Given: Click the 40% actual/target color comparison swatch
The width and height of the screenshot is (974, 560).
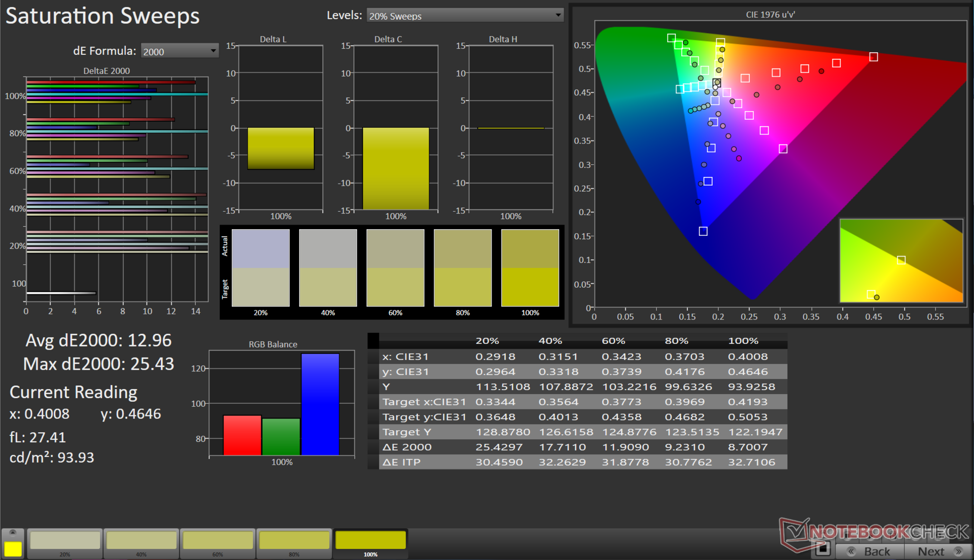Looking at the screenshot, I should point(328,268).
